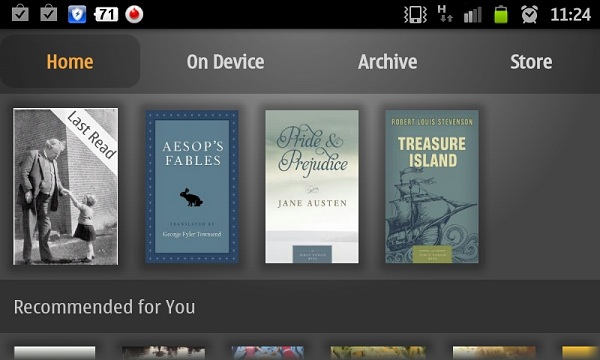Go to the Archive tab
Image resolution: width=600 pixels, height=360 pixels.
pos(388,62)
